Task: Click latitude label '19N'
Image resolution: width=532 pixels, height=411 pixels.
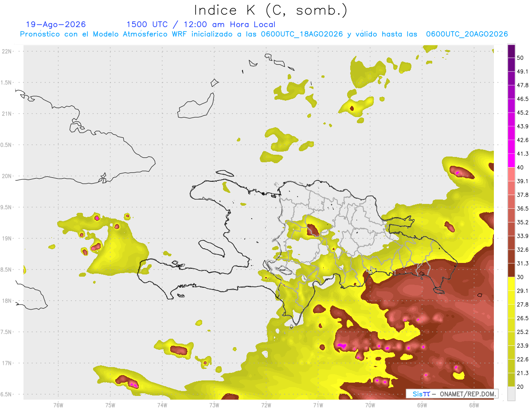Action: click(8, 239)
